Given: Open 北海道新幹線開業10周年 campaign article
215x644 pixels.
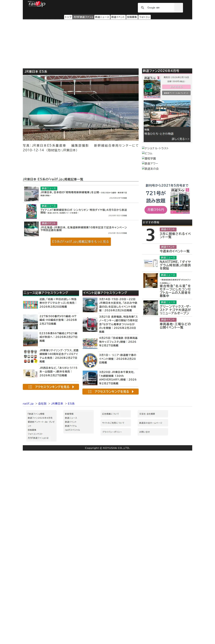Looking at the screenshot, I should coord(84,229).
